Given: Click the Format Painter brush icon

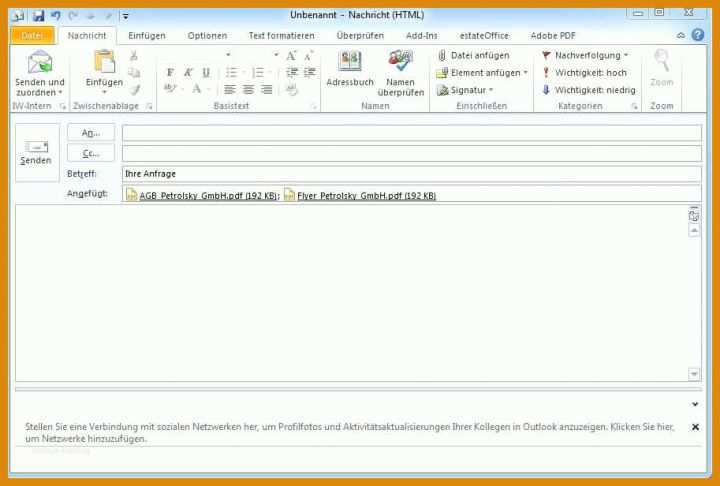Looking at the screenshot, I should pos(134,90).
